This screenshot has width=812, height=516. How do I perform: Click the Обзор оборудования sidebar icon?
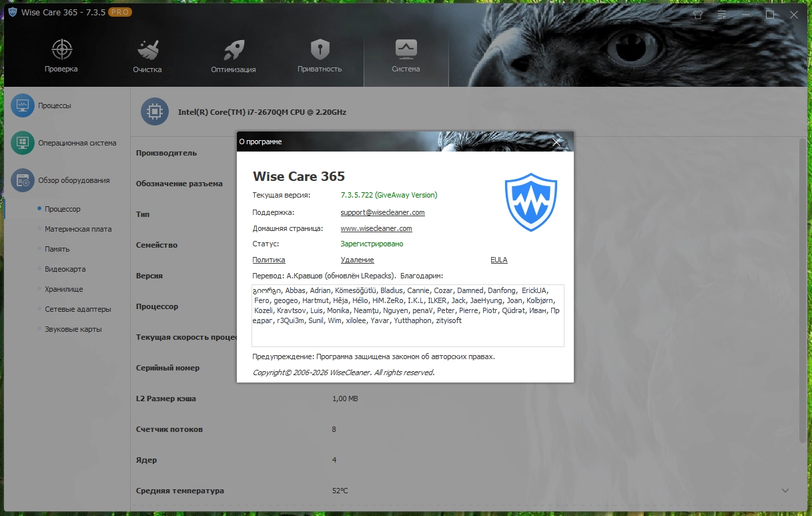(x=23, y=180)
